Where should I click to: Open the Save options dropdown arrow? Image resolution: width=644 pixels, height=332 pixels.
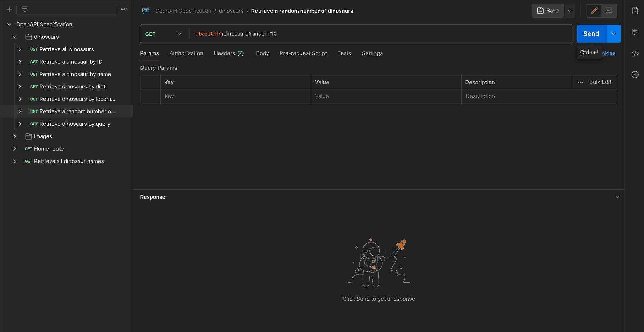tap(570, 11)
